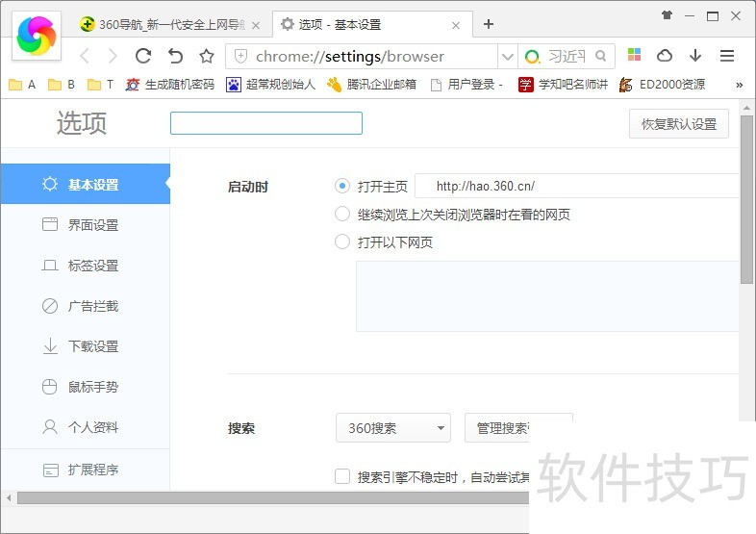Select 继续浏览上次关闭浏览器时在看的网页 option

[342, 215]
